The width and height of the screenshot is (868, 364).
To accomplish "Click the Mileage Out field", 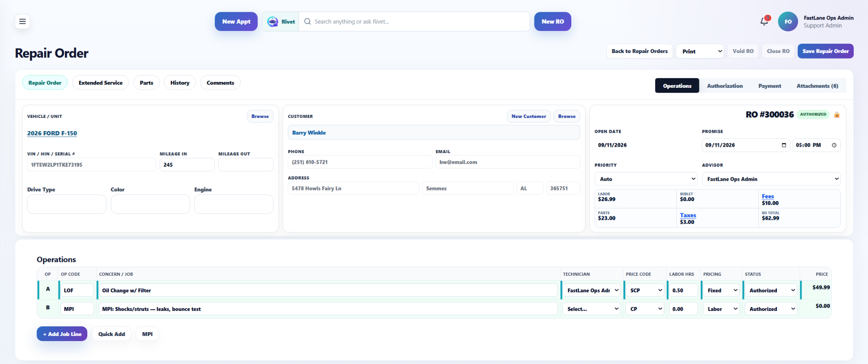I will pos(246,165).
